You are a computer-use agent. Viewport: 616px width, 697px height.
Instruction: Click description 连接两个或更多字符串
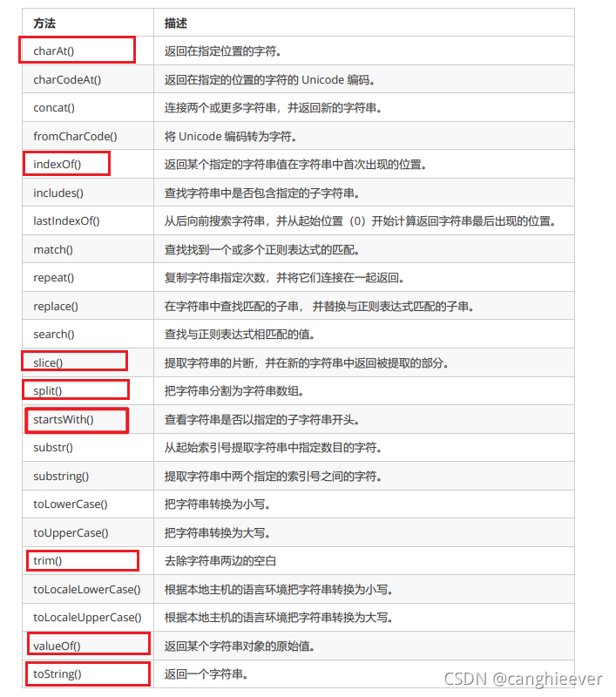(x=273, y=108)
